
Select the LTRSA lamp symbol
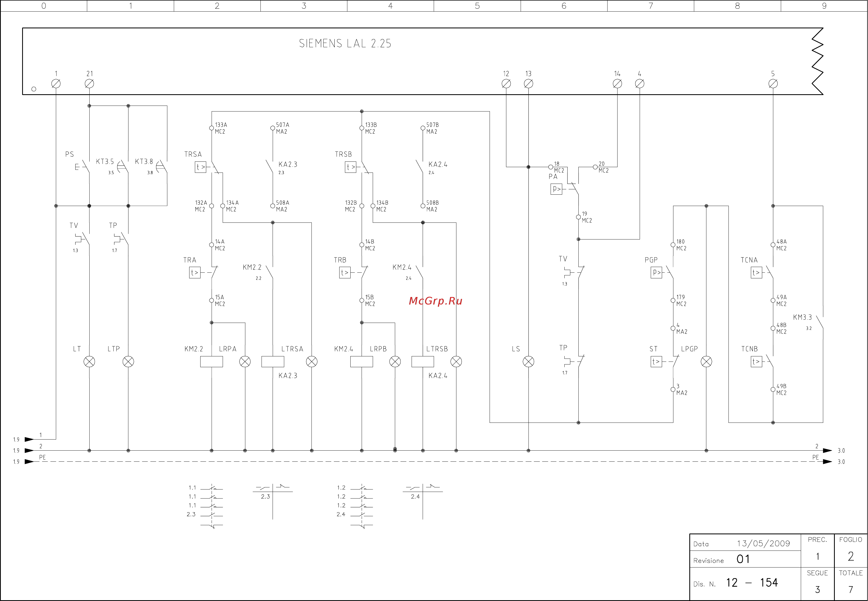(x=312, y=362)
